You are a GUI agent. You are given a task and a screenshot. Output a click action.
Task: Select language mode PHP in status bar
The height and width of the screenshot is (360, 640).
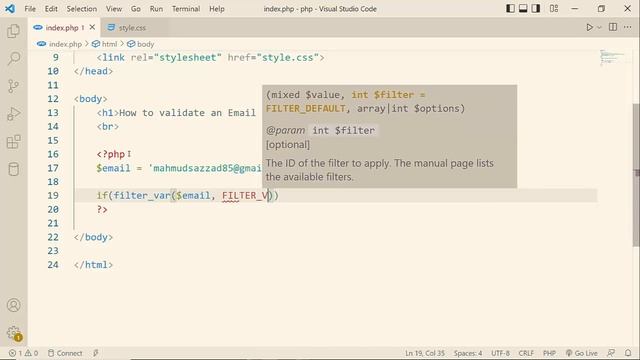[x=549, y=353]
